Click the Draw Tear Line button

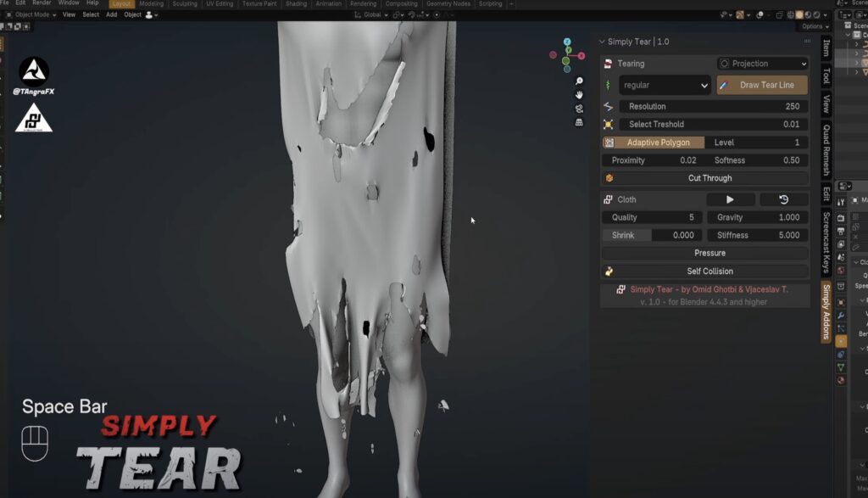(x=762, y=86)
